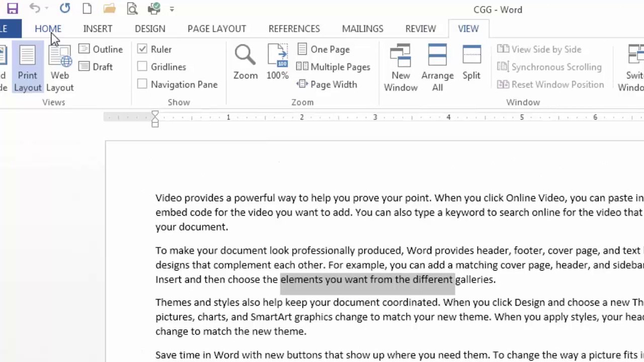The height and width of the screenshot is (362, 644).
Task: Create a new blank document icon
Action: point(87,9)
